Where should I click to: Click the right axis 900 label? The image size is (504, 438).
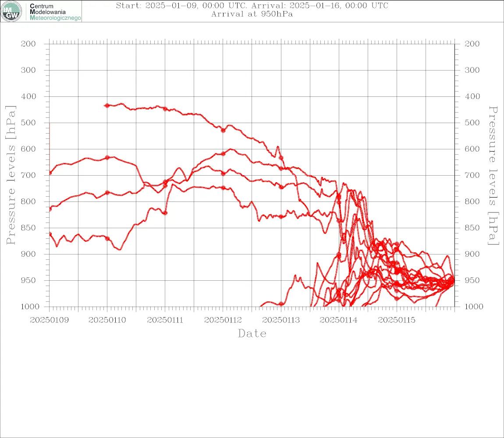tap(472, 254)
